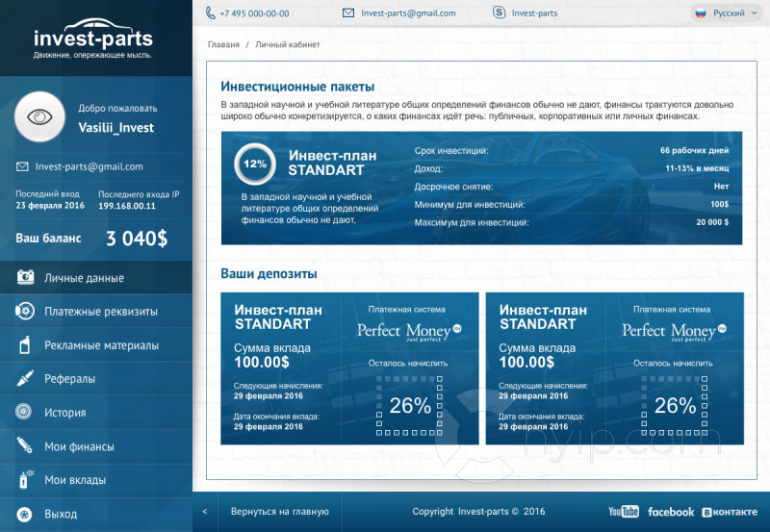The image size is (770, 532).
Task: Click the Perfect Money logo in first deposit
Action: coord(409,331)
